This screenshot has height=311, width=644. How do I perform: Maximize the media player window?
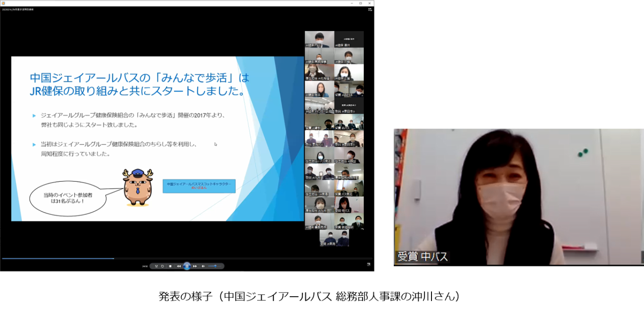tap(360, 3)
